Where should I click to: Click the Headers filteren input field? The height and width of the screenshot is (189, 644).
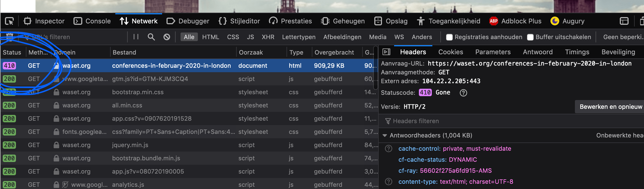point(416,121)
